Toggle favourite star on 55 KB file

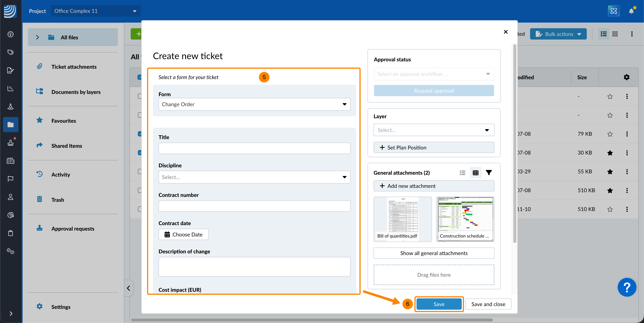coord(610,172)
